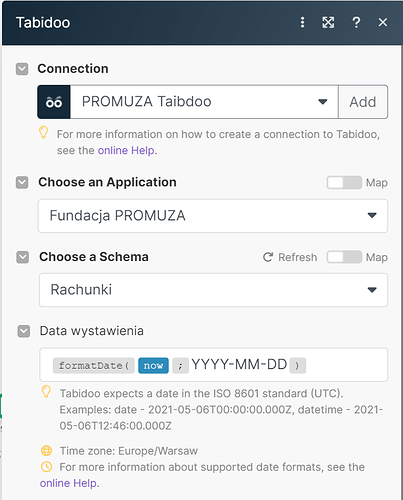Toggle Map switch for Choose an Application

(344, 183)
